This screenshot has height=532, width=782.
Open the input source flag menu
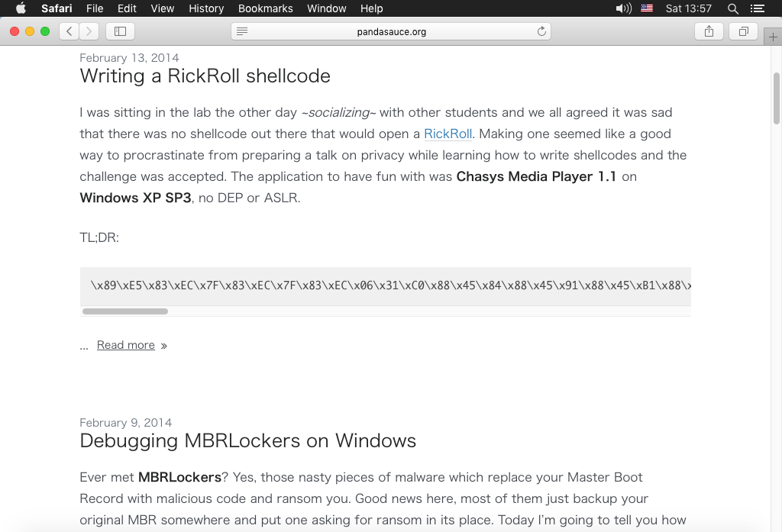(648, 8)
